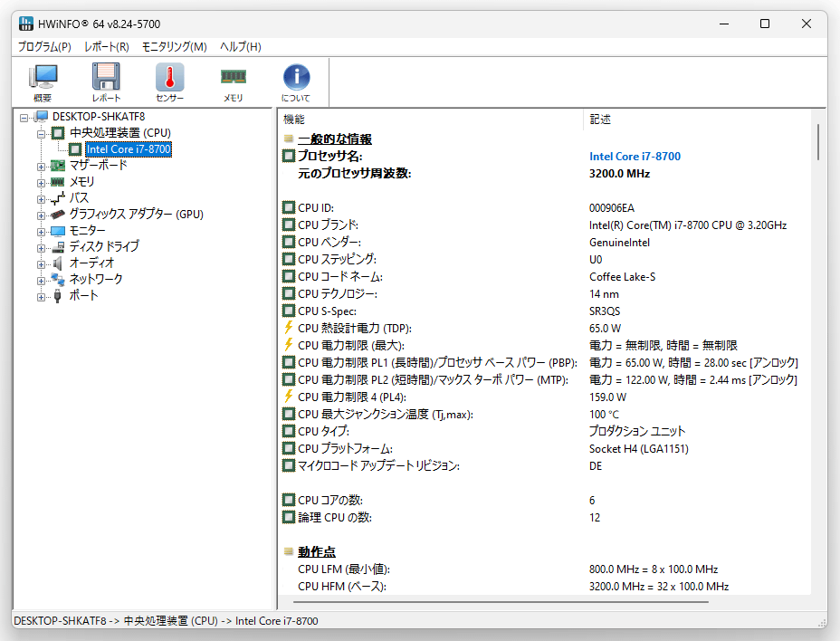Open the モニタリング(M) menu
Screen dimensions: 840x641
click(x=174, y=47)
